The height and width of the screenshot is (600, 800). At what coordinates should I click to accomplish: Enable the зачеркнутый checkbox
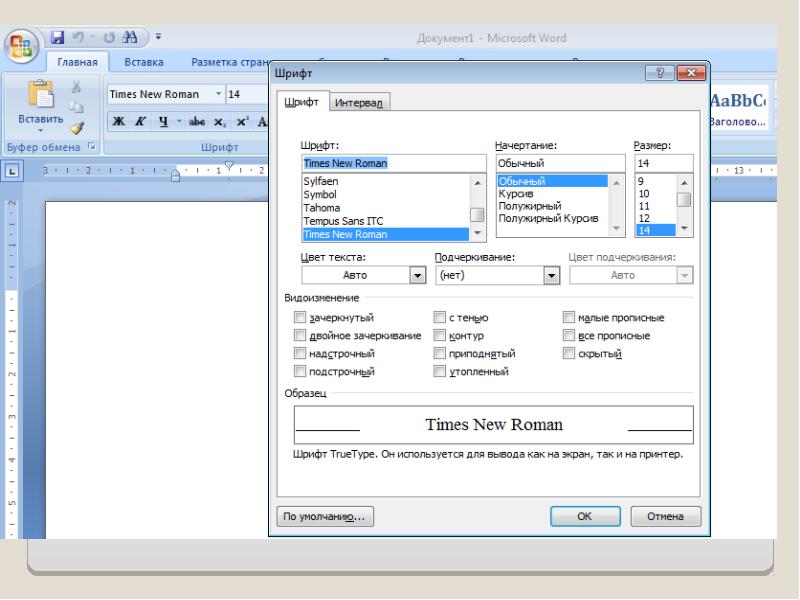pyautogui.click(x=300, y=318)
